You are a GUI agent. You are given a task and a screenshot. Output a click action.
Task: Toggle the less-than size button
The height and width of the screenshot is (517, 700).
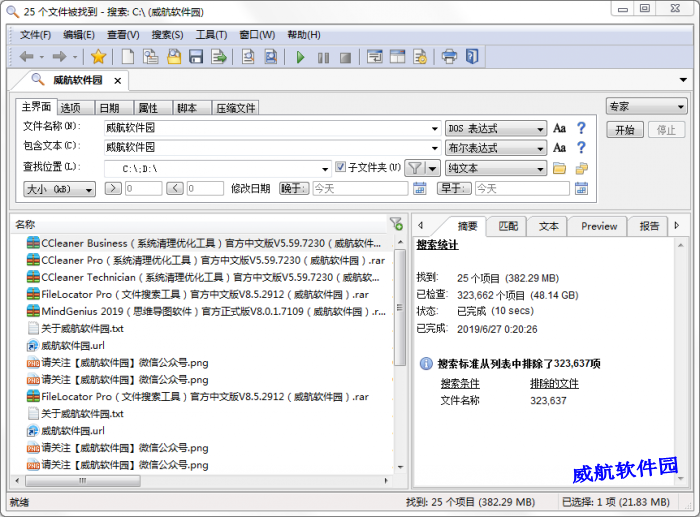point(175,188)
